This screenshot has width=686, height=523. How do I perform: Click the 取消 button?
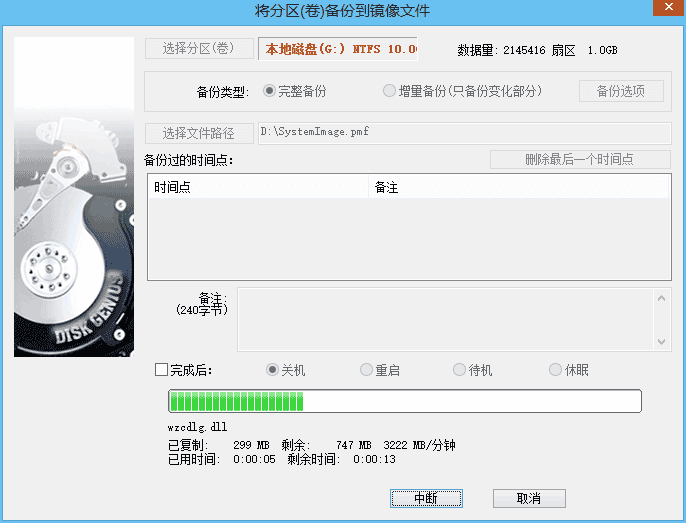point(529,498)
